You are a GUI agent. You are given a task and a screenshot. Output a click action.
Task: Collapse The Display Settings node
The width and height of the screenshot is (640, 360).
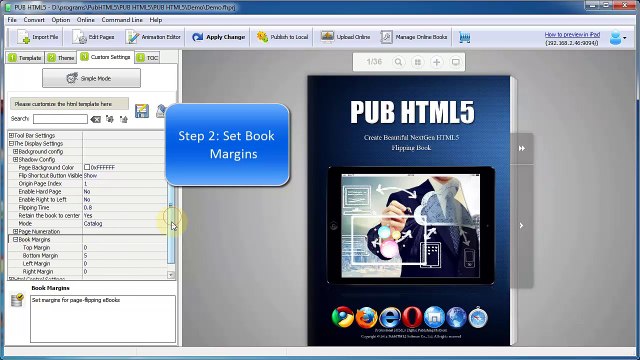tap(11, 143)
